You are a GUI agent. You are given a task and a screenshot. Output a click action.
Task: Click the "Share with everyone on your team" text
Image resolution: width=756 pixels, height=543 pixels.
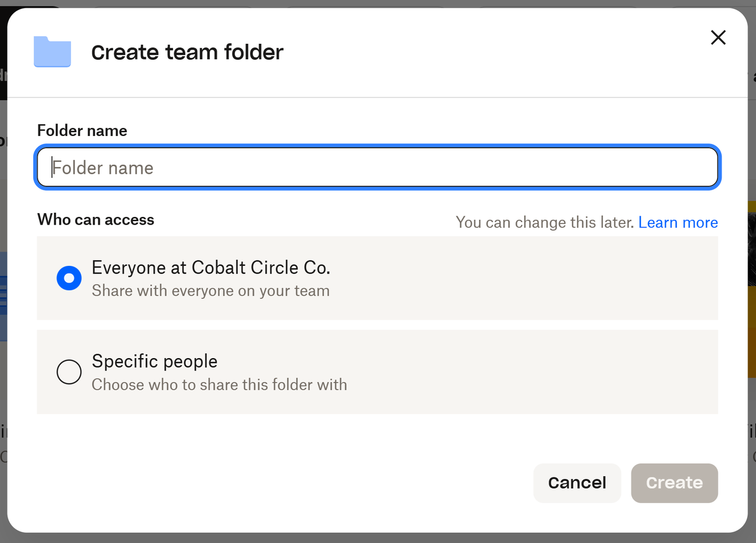pyautogui.click(x=211, y=291)
